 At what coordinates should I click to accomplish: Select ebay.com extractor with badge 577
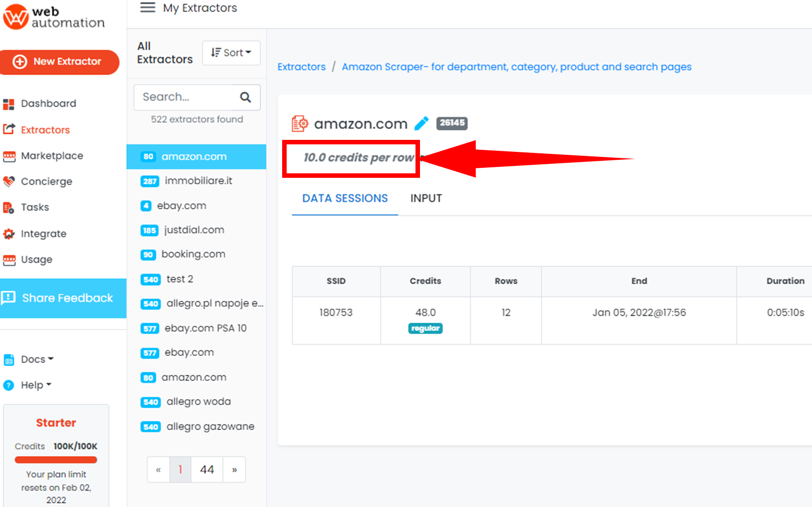point(189,353)
